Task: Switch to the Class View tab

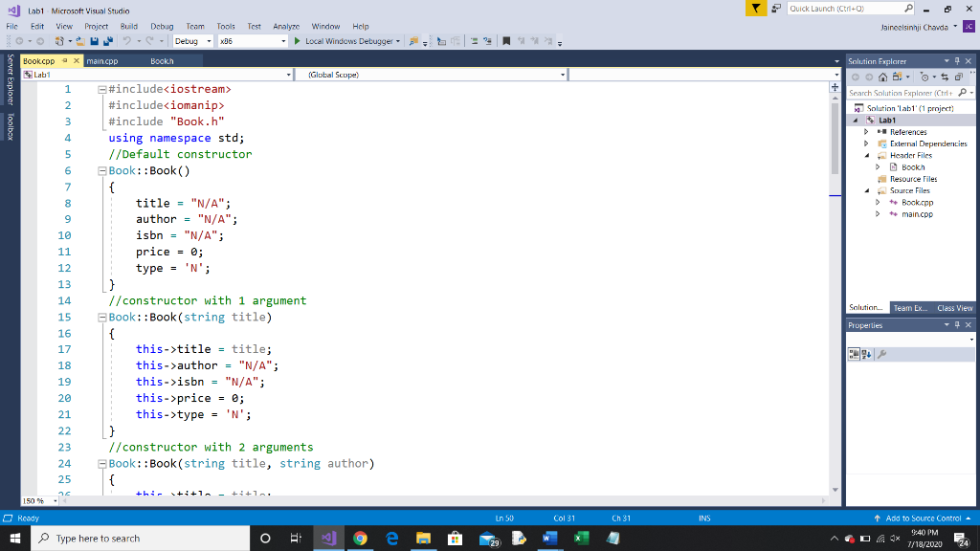Action: (954, 308)
